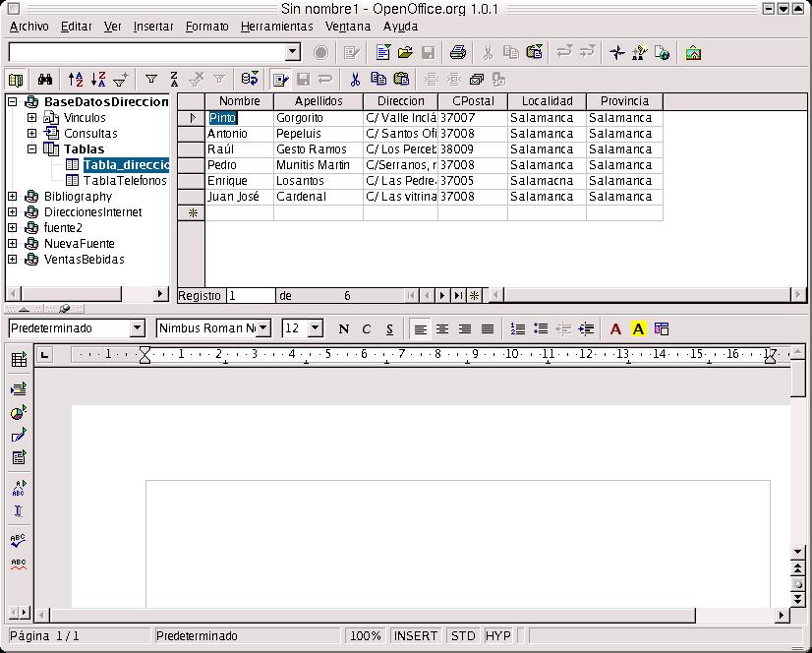Open the Insertar menu

point(152,27)
